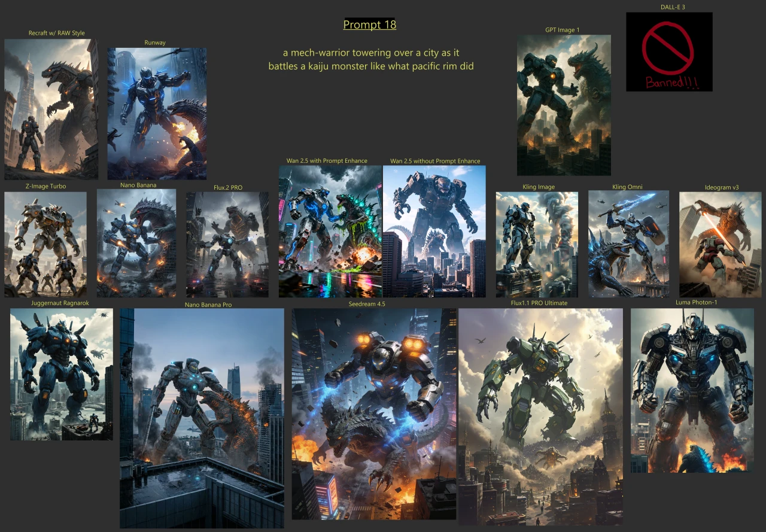The image size is (766, 532).
Task: Select the Nano Banana image
Action: (136, 242)
